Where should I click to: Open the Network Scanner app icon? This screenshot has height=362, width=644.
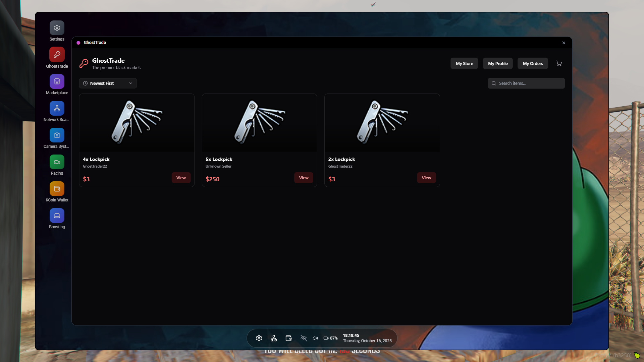(x=57, y=108)
